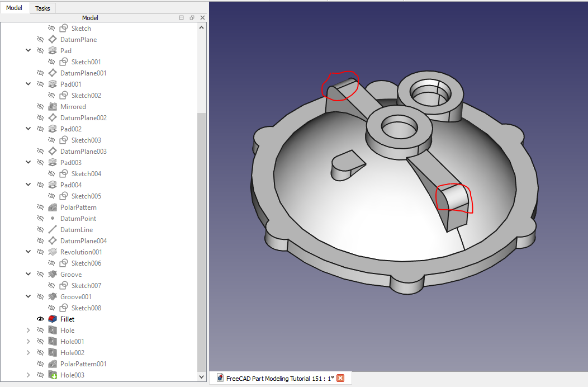Click the Hole003 feature icon
This screenshot has width=588, height=387.
[x=53, y=375]
